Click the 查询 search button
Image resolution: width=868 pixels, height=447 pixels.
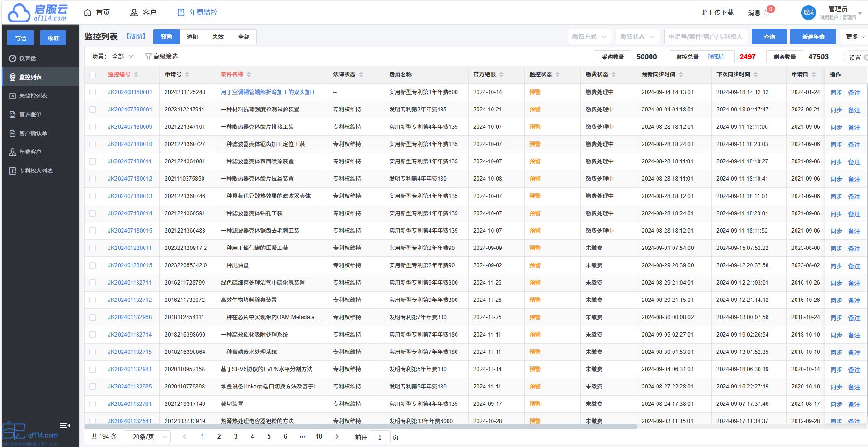pyautogui.click(x=769, y=37)
